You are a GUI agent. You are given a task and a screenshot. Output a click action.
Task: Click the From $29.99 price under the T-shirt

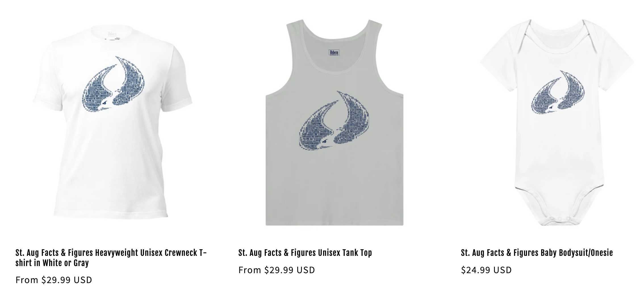tap(54, 280)
